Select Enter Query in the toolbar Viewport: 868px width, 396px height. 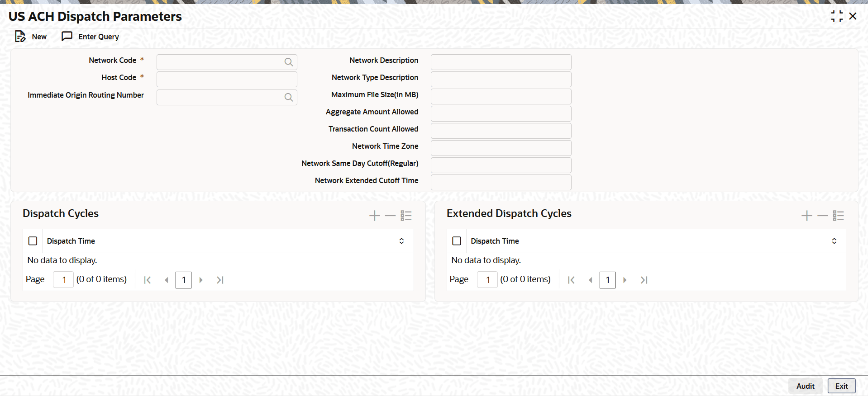[x=91, y=37]
